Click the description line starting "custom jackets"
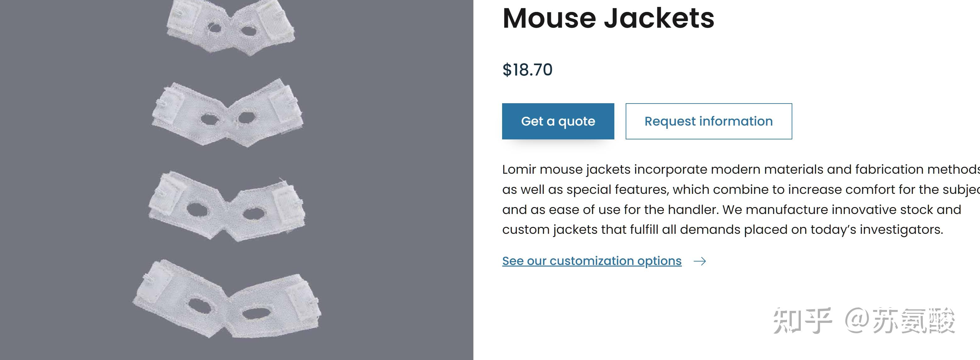 (x=722, y=230)
